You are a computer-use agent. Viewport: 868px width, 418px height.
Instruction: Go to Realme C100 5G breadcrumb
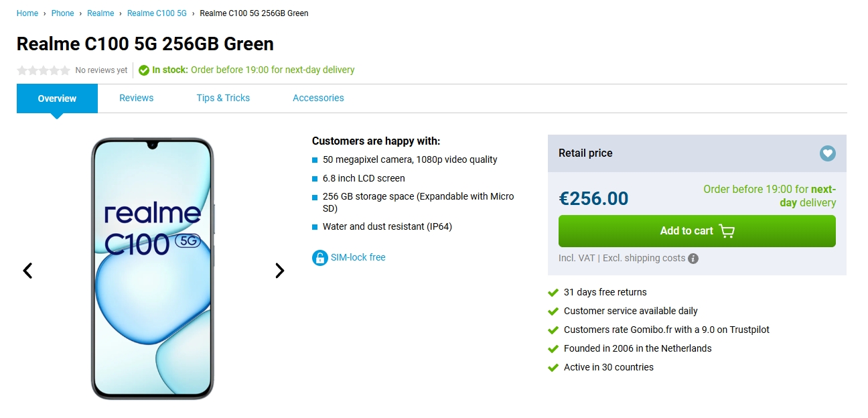[157, 13]
